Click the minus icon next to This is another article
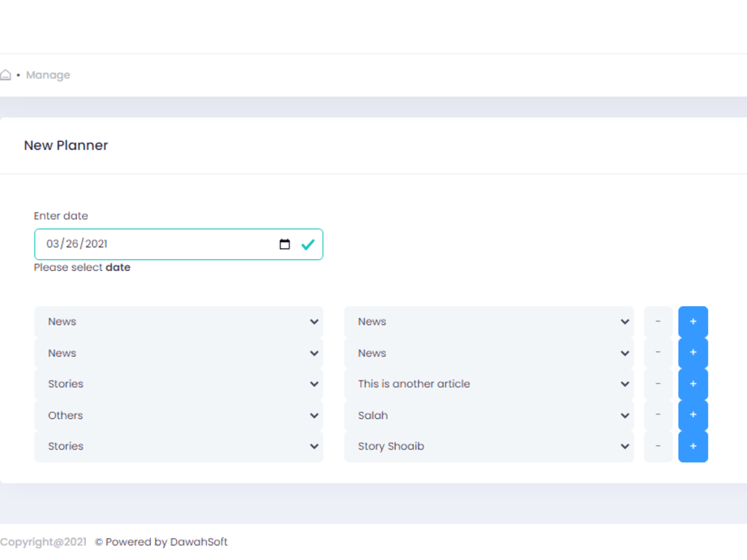Screen dimensions: 747x560 click(658, 384)
